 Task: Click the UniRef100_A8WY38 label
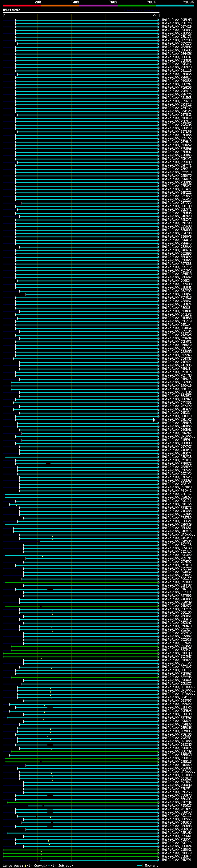pyautogui.click(x=176, y=457)
